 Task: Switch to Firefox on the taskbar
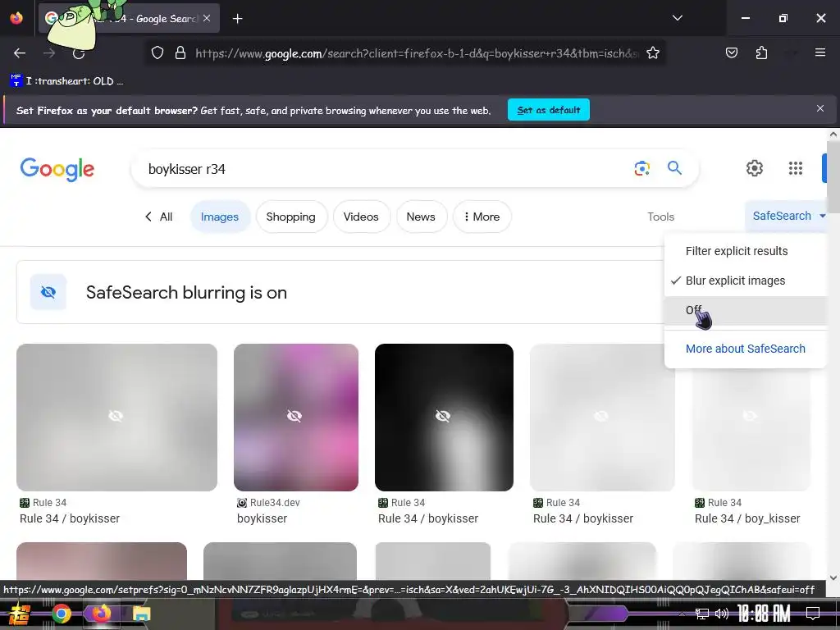(x=101, y=614)
